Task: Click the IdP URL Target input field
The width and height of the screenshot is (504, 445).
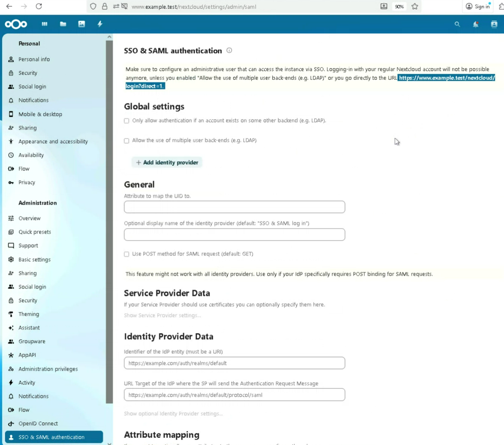Action: click(x=235, y=395)
